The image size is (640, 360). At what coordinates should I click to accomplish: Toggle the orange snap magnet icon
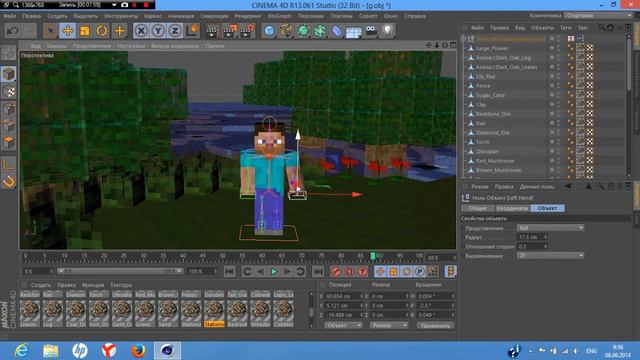tap(9, 182)
